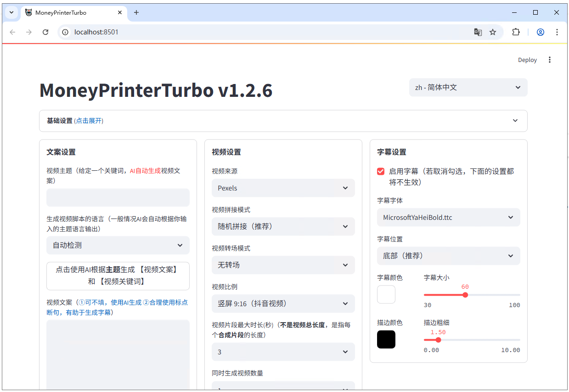Open Chrome's three-dot menu

pyautogui.click(x=557, y=32)
